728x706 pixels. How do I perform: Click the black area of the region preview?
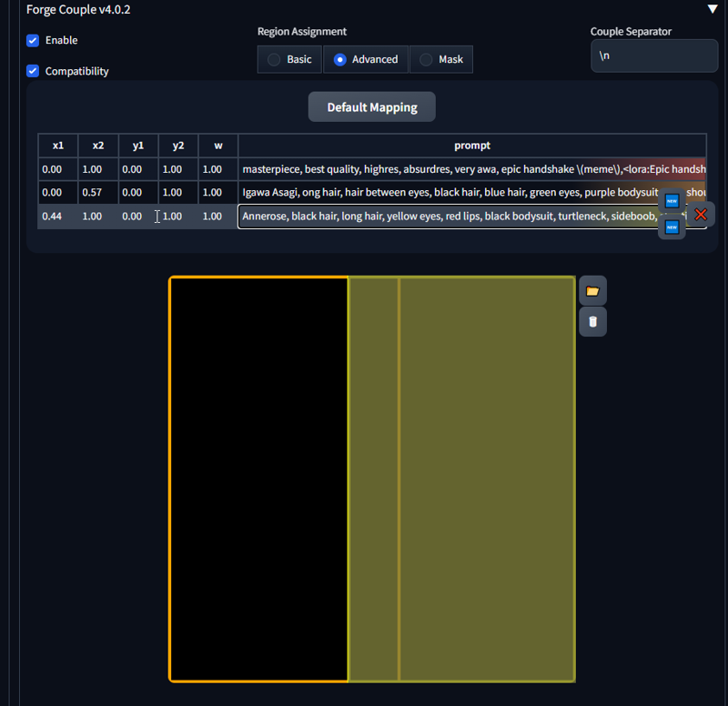pyautogui.click(x=259, y=479)
